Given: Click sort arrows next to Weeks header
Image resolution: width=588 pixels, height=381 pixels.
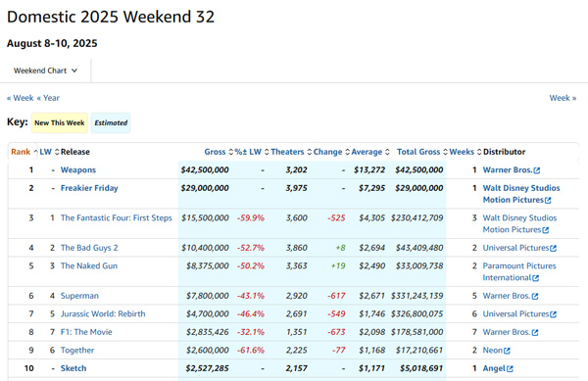Looking at the screenshot, I should 479,152.
